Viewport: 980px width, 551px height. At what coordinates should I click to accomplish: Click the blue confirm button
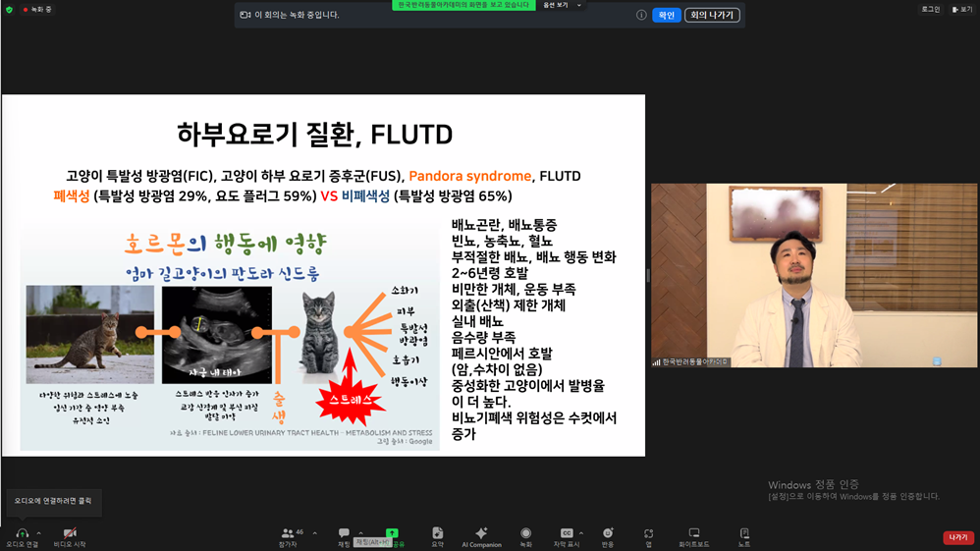coord(666,15)
